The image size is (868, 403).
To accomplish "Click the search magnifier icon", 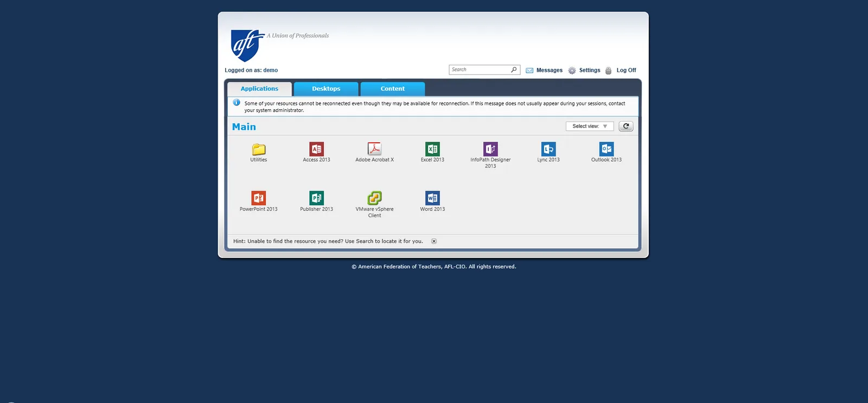I will 514,70.
